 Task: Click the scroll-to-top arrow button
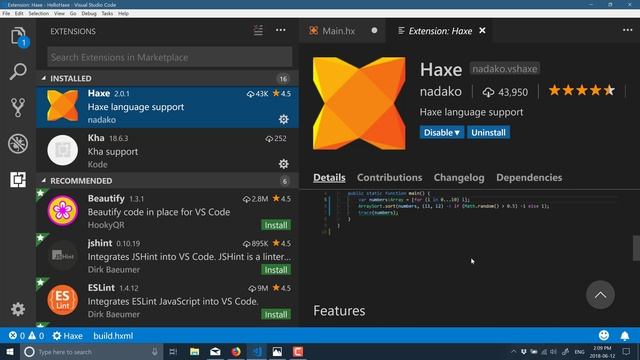tap(600, 295)
